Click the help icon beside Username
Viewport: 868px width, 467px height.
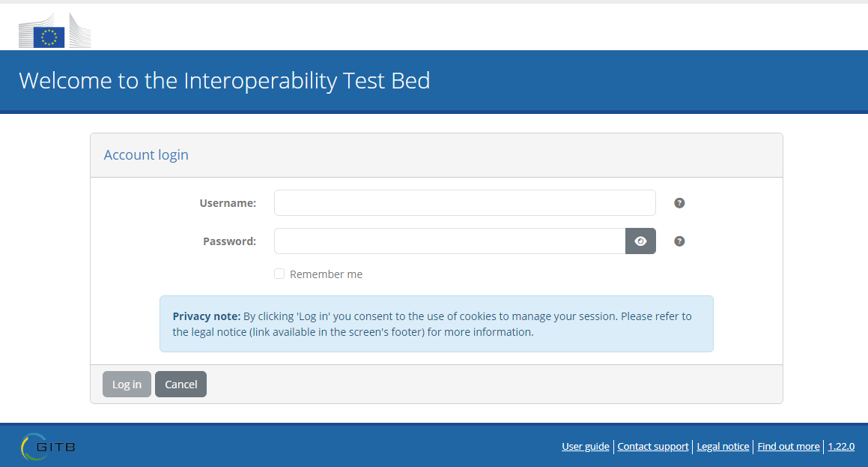[x=679, y=203]
